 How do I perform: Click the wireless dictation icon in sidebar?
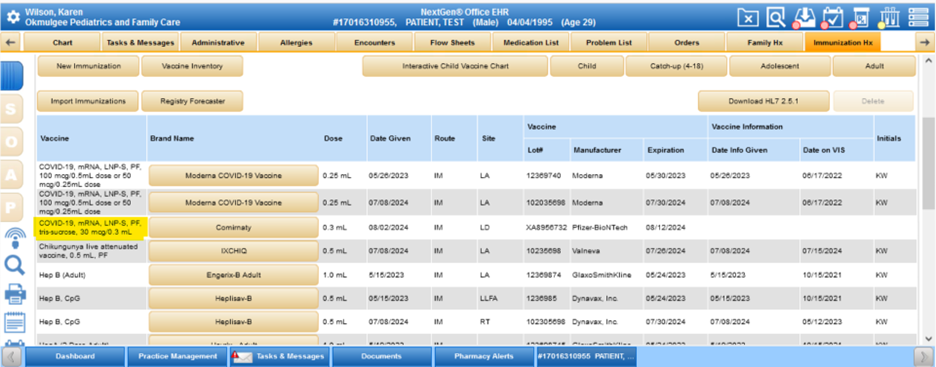(14, 238)
